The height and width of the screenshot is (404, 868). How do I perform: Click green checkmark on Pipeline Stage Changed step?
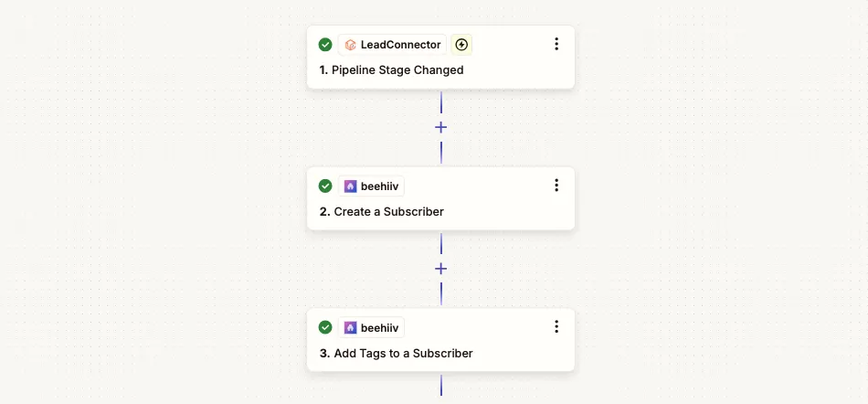(325, 45)
